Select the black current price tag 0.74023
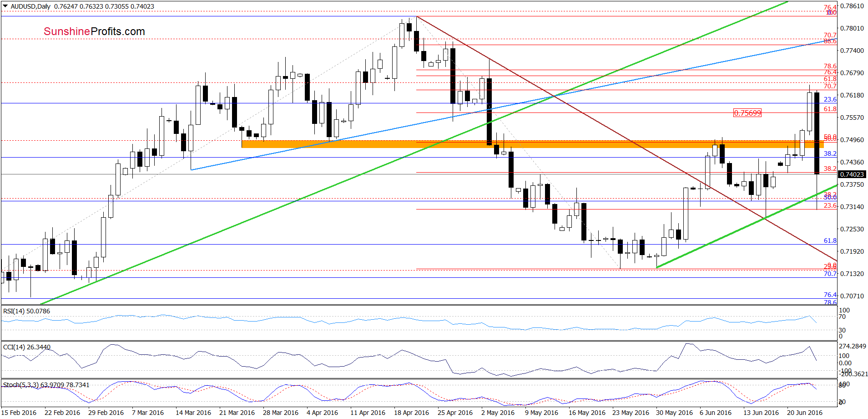The width and height of the screenshot is (868, 419). [x=852, y=174]
